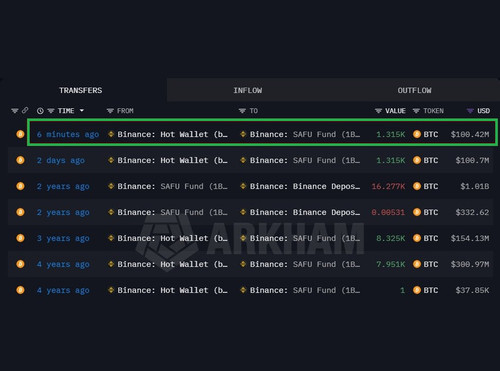Click the leading bitcoin icon of the $37.85K row

20,290
